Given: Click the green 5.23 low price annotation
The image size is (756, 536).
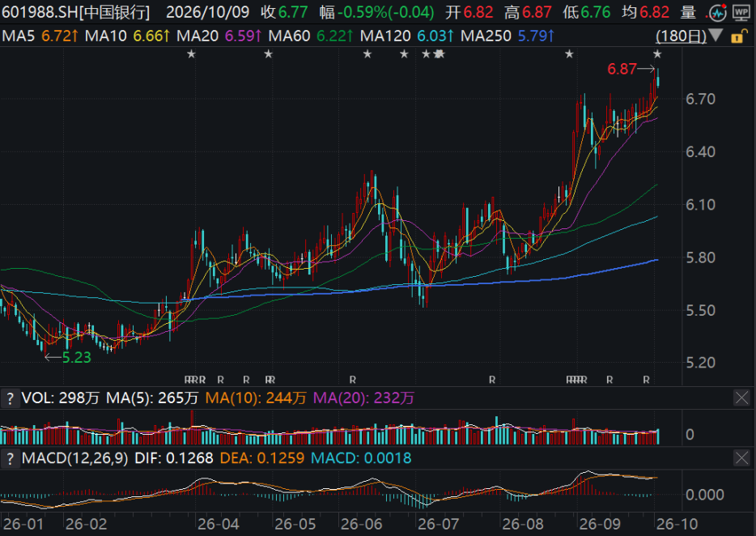Looking at the screenshot, I should [x=77, y=358].
